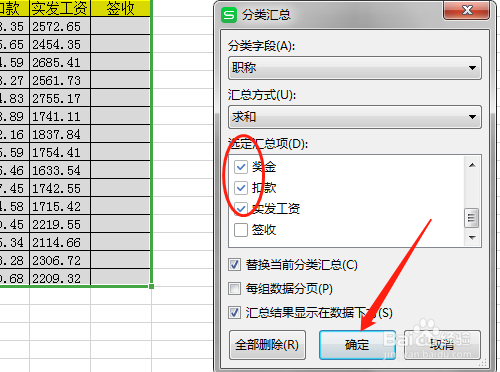This screenshot has height=372, width=500.
Task: Click the selection fill handle at bottom-right corner
Action: point(151,286)
